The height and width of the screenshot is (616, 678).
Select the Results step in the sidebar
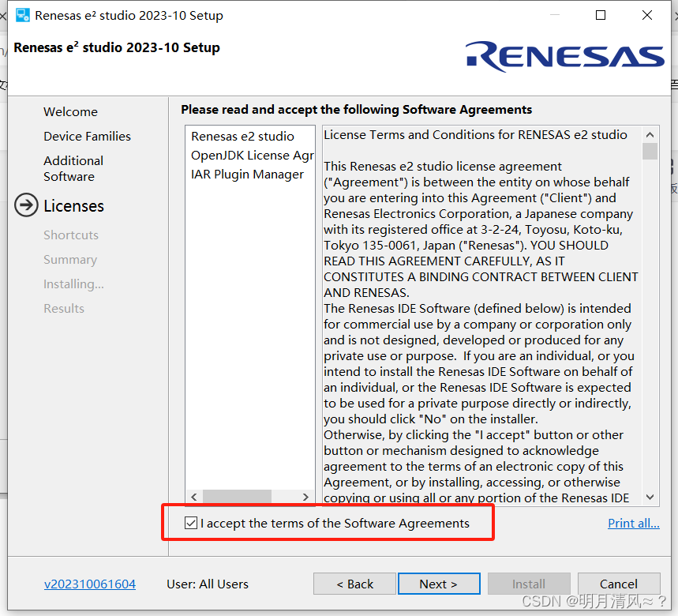(64, 309)
